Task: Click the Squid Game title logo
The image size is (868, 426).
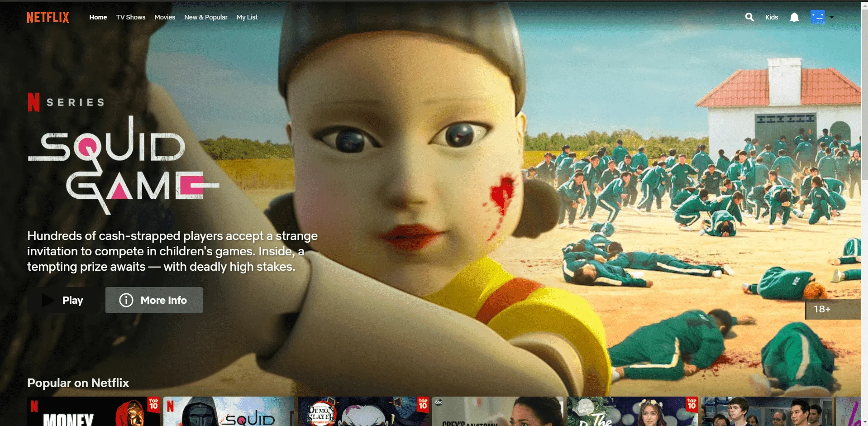Action: (x=123, y=165)
